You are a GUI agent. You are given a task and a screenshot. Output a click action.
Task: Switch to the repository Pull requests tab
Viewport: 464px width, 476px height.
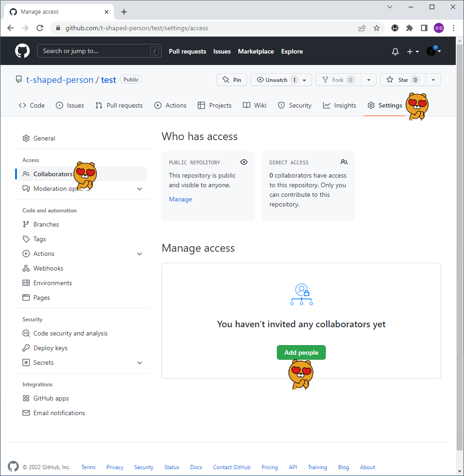[119, 105]
